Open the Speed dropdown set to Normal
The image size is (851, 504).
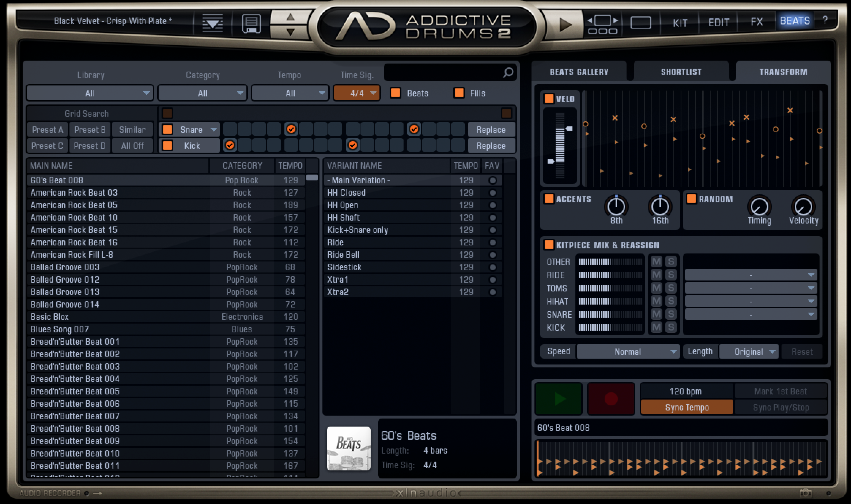pos(628,351)
